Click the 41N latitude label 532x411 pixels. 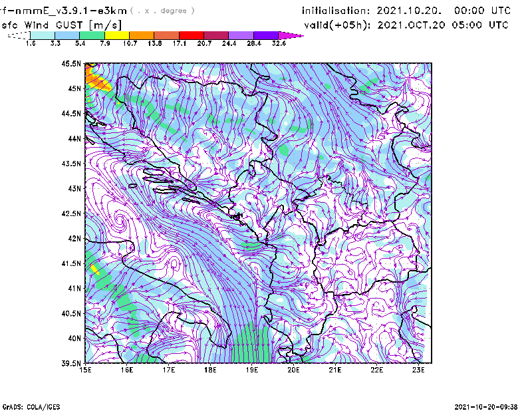[74, 289]
